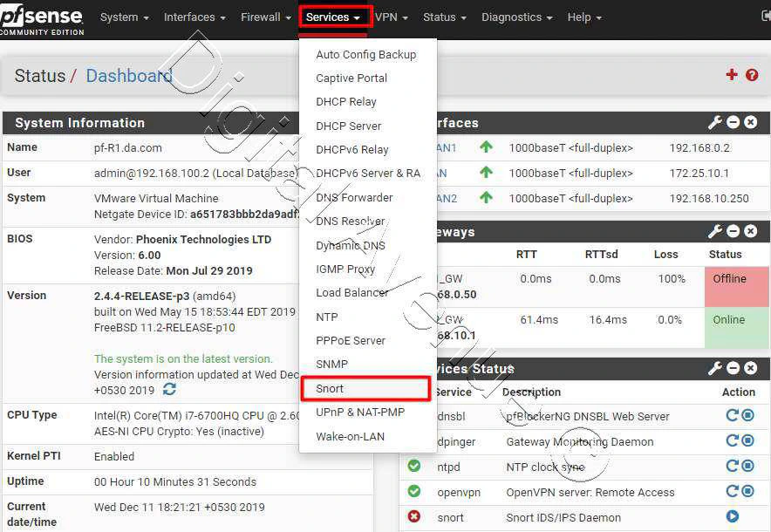Click the green up arrow beside 192.168.10.250
The height and width of the screenshot is (532, 771).
click(487, 198)
